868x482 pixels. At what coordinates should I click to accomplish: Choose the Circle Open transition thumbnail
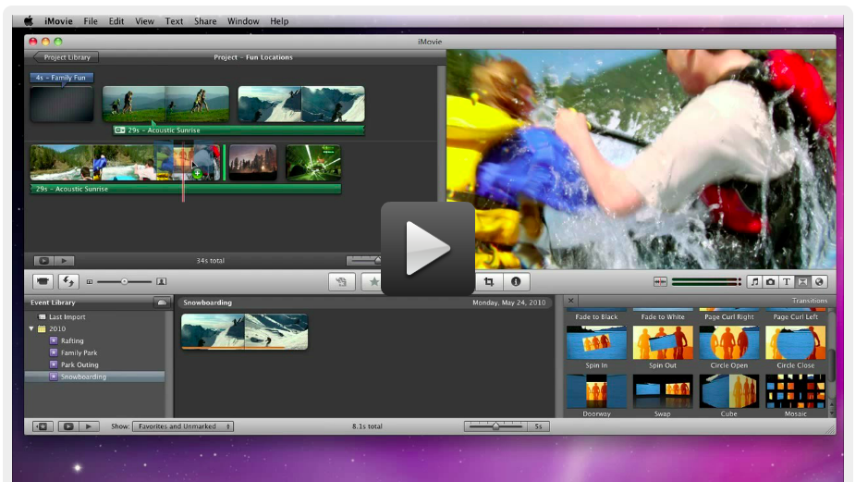click(728, 342)
